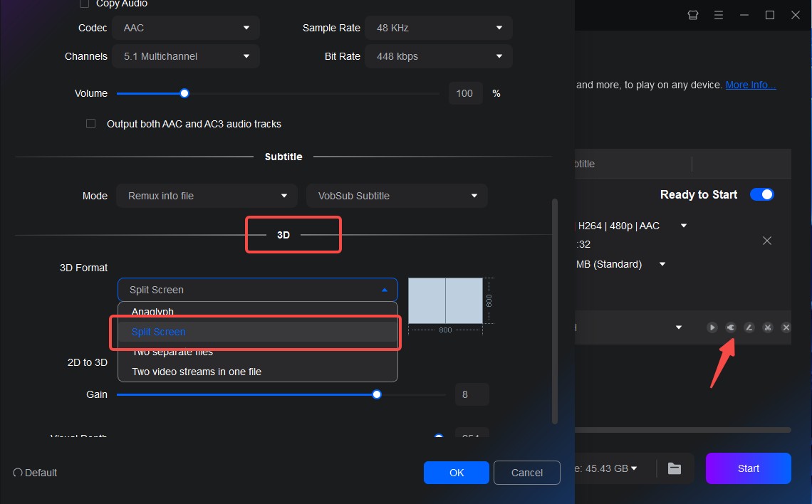Click the Gain value field showing 8
812x504 pixels.
472,394
